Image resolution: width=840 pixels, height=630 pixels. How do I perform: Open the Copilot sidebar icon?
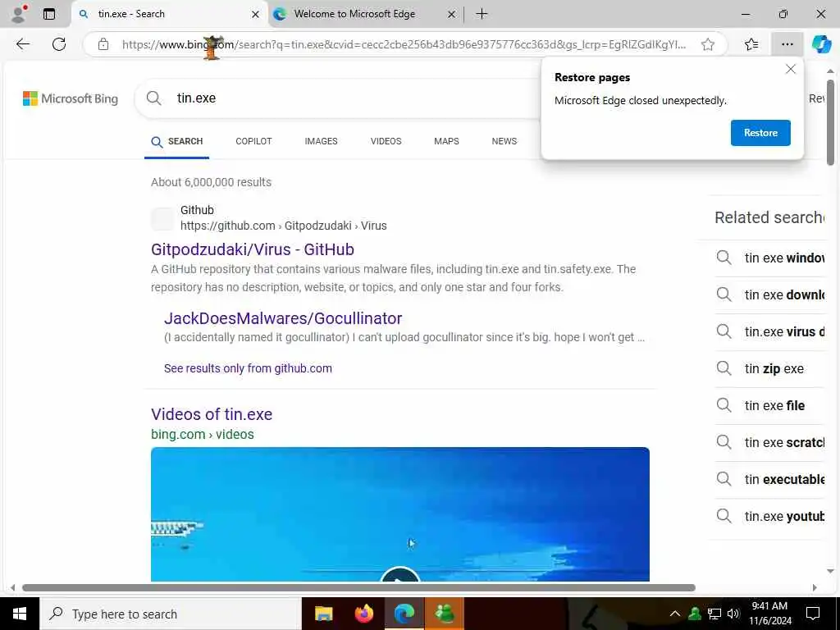click(x=821, y=44)
